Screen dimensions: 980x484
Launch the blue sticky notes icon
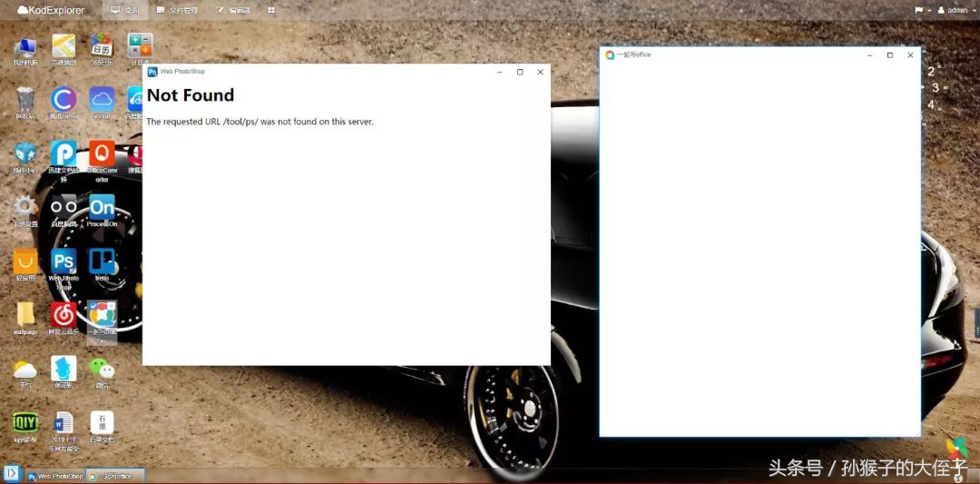pyautogui.click(x=64, y=369)
